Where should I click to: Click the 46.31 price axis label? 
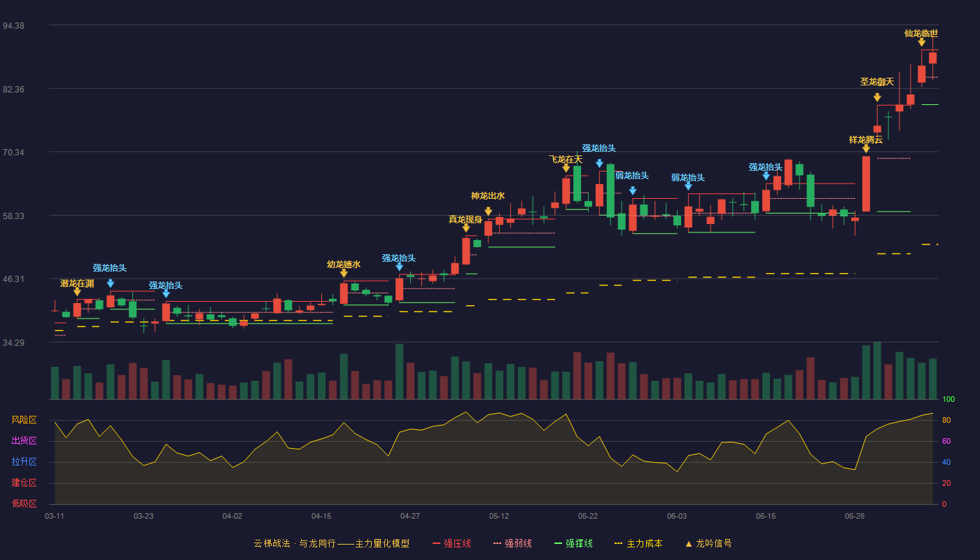[14, 279]
